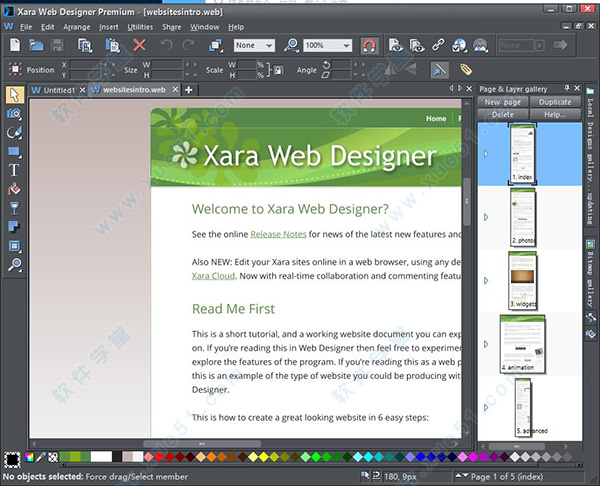Expand layers of page 2 photos
Image resolution: width=600 pixels, height=486 pixels.
[486, 217]
